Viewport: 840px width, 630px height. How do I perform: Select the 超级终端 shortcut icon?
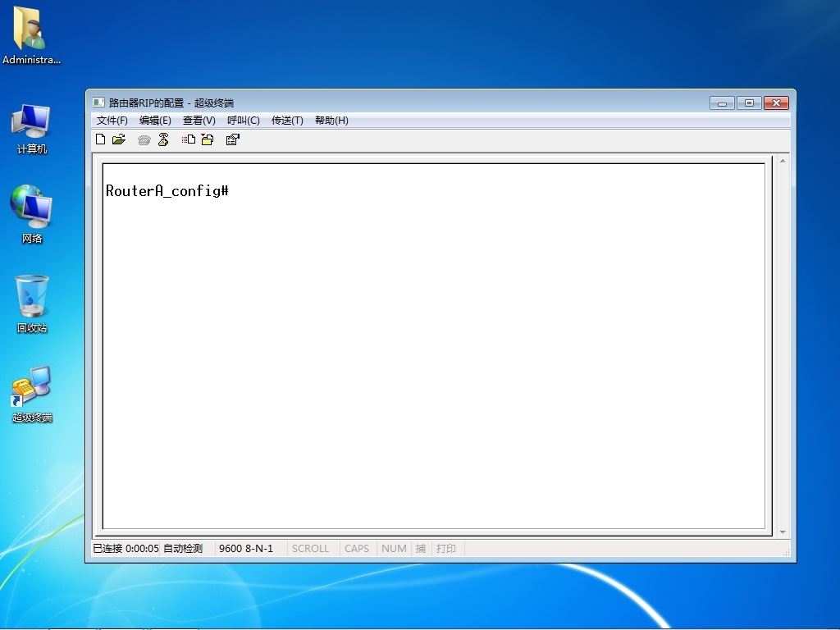tap(32, 395)
